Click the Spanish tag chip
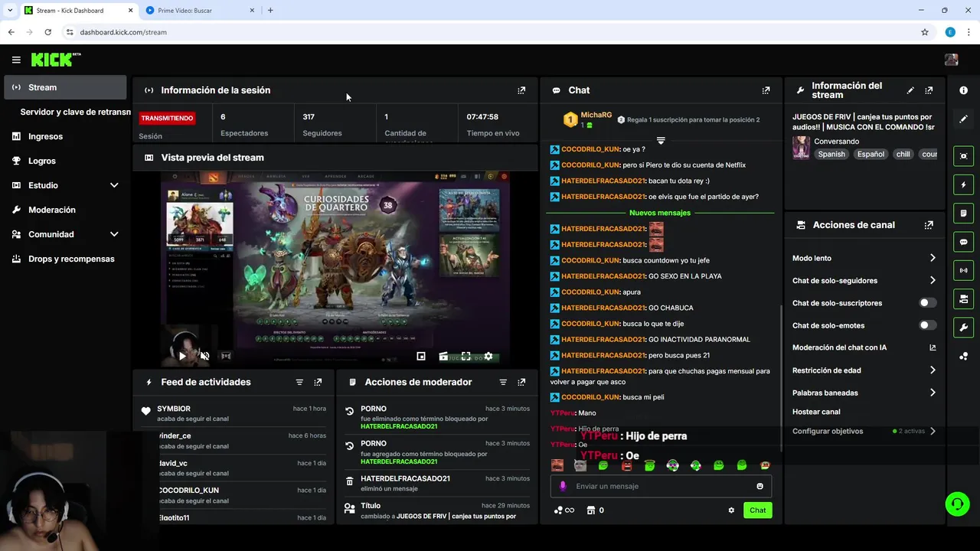This screenshot has height=551, width=980. point(831,154)
